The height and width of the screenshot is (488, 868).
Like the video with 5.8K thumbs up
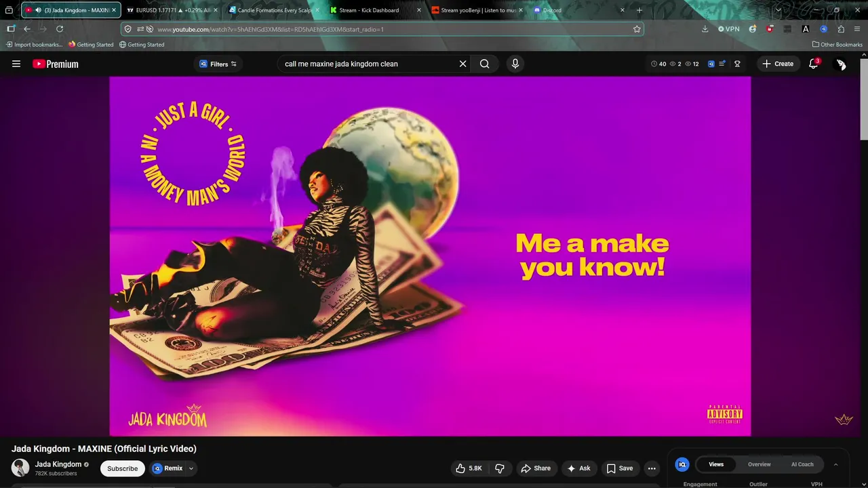coord(469,468)
